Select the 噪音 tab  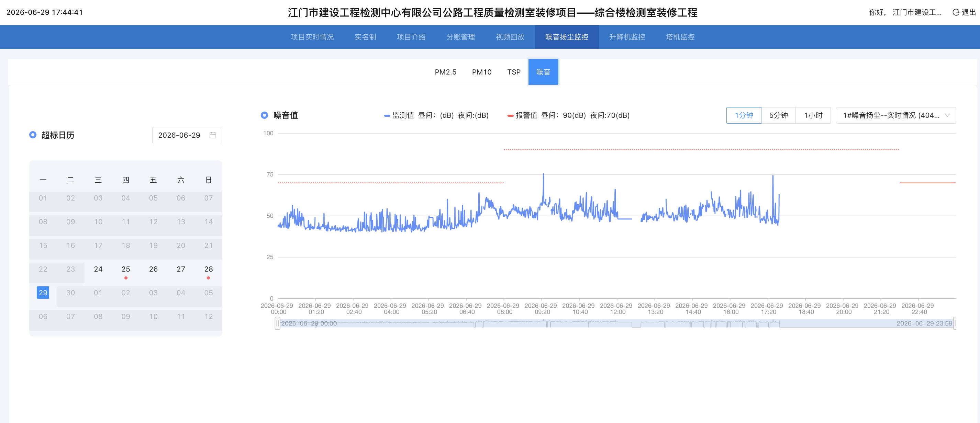click(x=543, y=72)
